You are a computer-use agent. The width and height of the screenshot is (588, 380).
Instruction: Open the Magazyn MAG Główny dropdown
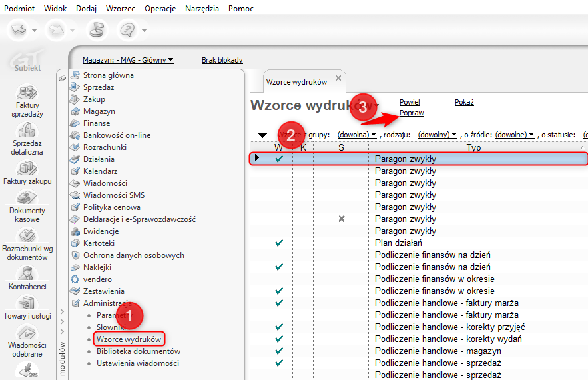pyautogui.click(x=128, y=60)
